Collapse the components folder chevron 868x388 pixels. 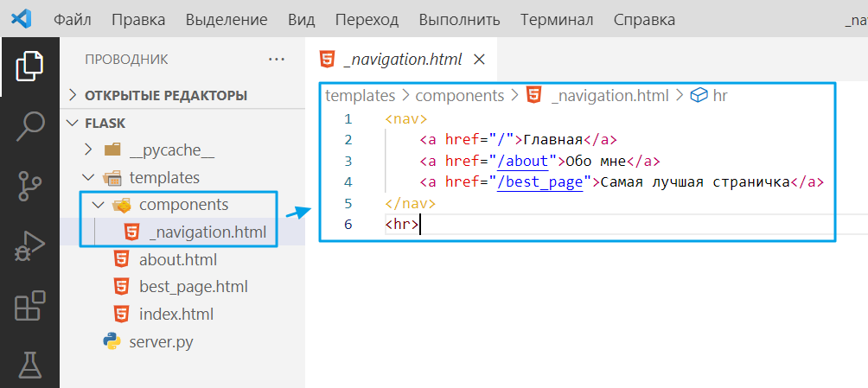[98, 205]
